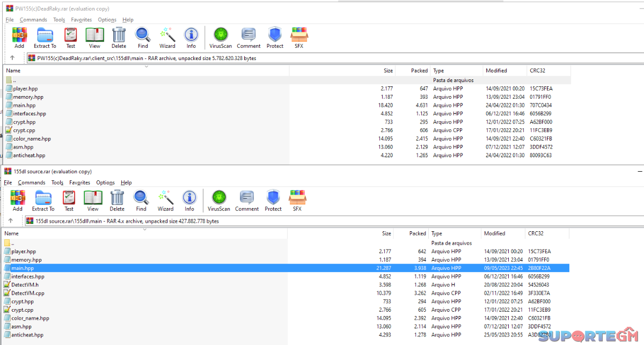
Task: Go up one folder in 155dl source window
Action: (x=11, y=221)
